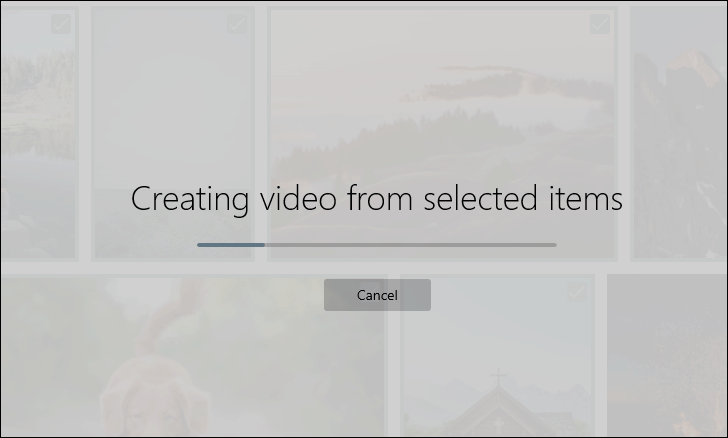Viewport: 728px width, 438px height.
Task: Select the rocky cliff thumbnail at top right
Action: [x=679, y=134]
